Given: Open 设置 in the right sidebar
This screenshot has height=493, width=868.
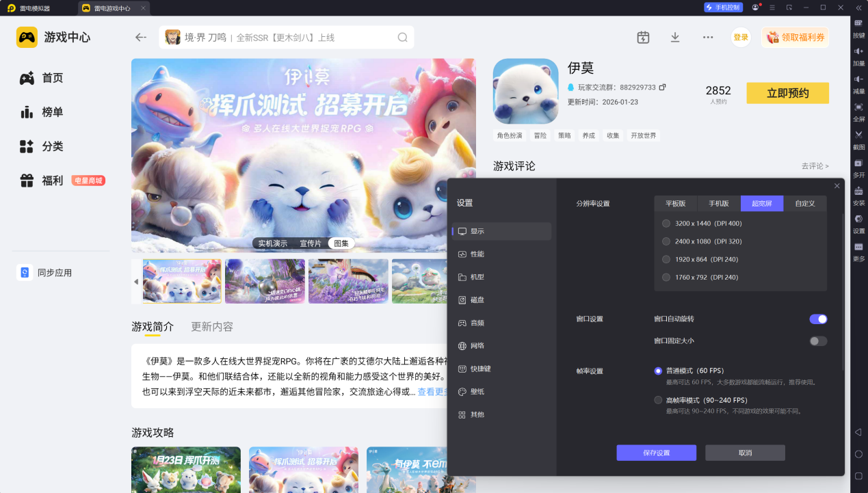Looking at the screenshot, I should (x=858, y=224).
